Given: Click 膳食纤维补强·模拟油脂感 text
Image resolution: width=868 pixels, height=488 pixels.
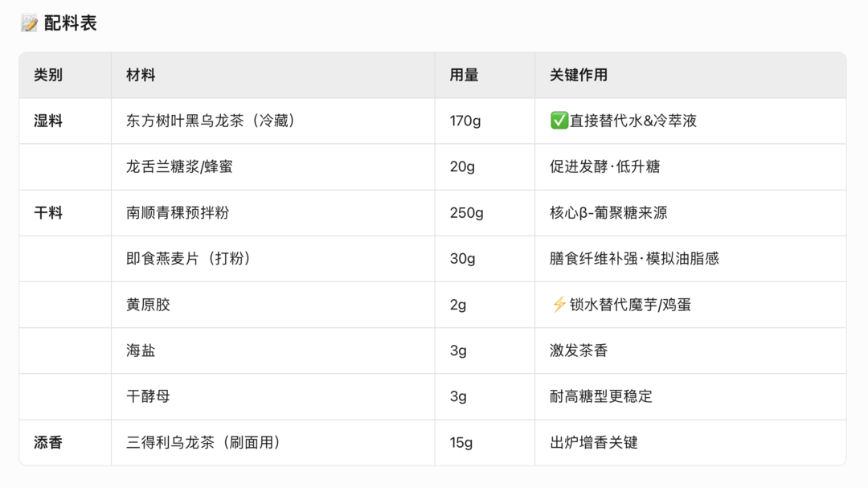Looking at the screenshot, I should tap(634, 259).
